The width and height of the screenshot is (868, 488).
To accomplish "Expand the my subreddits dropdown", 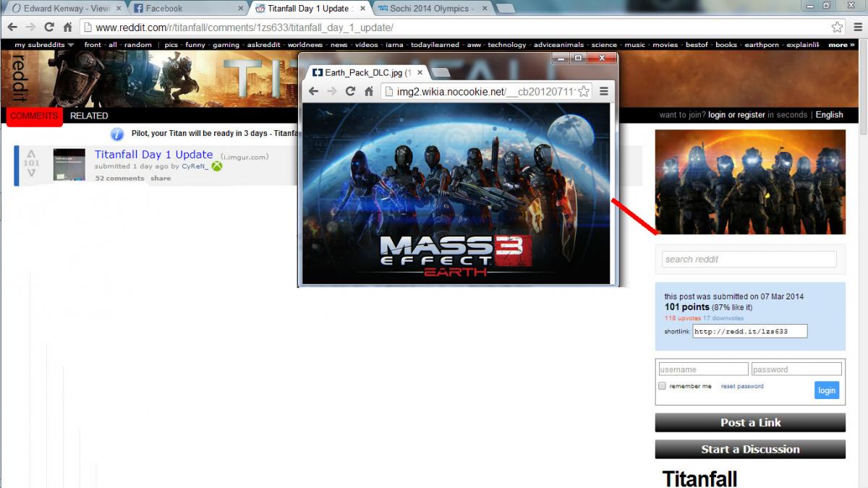I will pyautogui.click(x=45, y=45).
